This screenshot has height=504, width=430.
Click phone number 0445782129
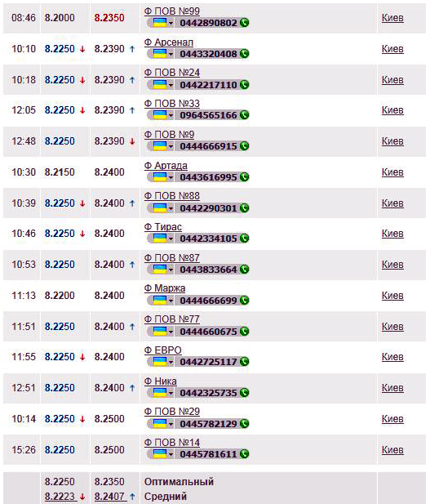pyautogui.click(x=208, y=424)
